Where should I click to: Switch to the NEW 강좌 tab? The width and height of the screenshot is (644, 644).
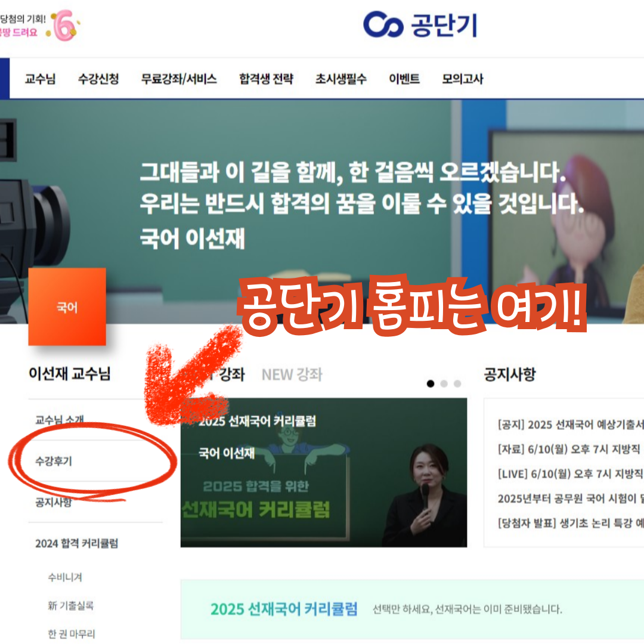coord(292,374)
